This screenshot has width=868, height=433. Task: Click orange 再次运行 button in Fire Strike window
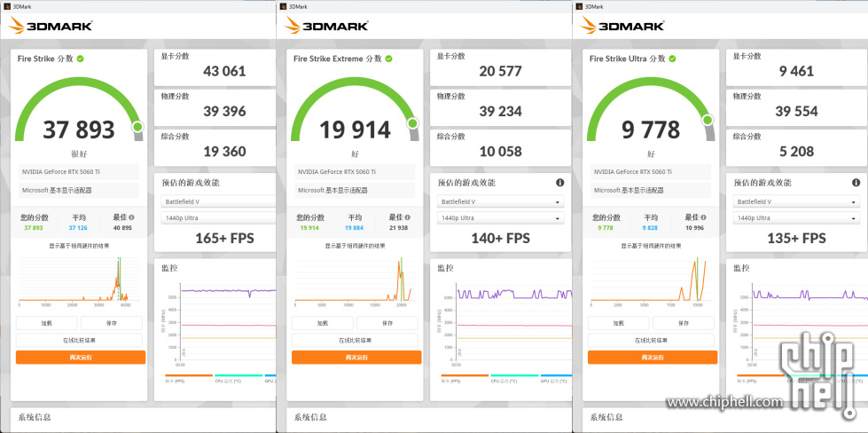81,358
